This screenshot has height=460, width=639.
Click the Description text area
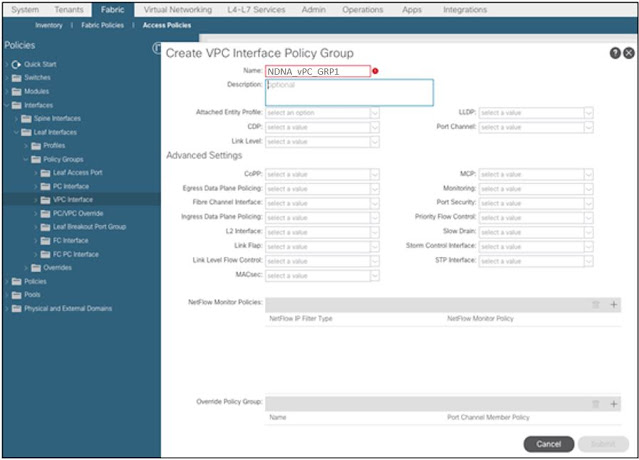[x=349, y=92]
